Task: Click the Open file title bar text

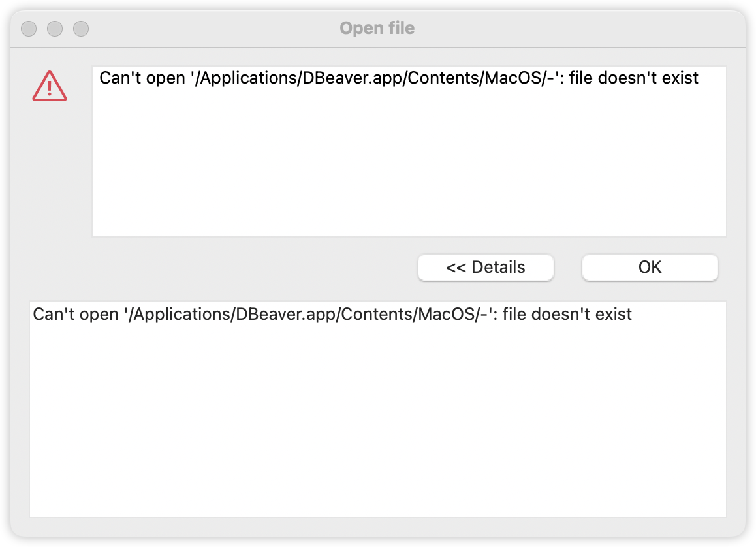Action: [x=377, y=28]
